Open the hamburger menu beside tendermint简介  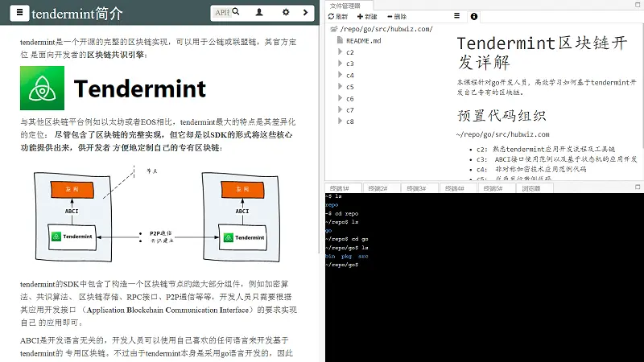(19, 13)
